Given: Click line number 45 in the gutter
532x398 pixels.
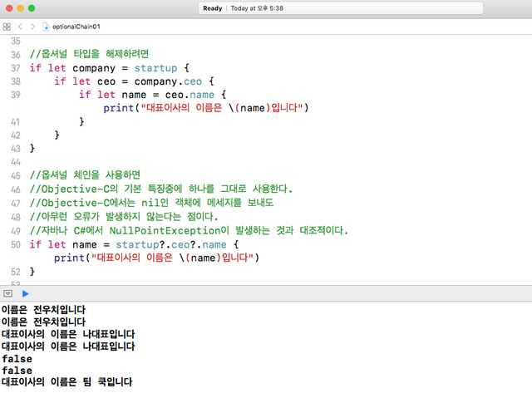Looking at the screenshot, I should click(x=16, y=176).
